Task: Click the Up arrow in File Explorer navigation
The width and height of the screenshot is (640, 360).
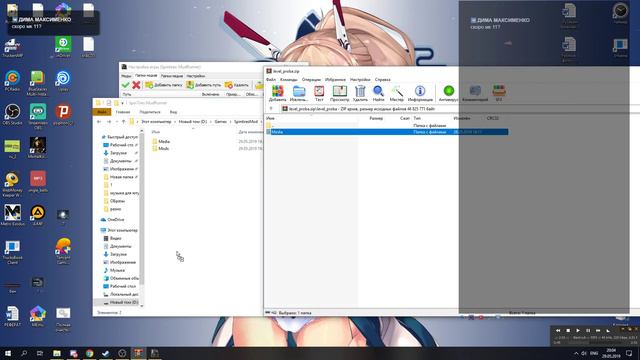Action: click(x=123, y=122)
